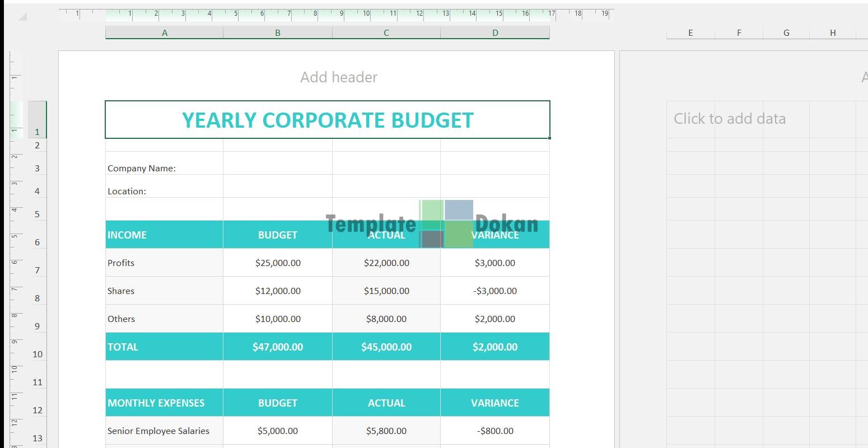This screenshot has width=868, height=448.
Task: Select row 10 header
Action: point(37,354)
